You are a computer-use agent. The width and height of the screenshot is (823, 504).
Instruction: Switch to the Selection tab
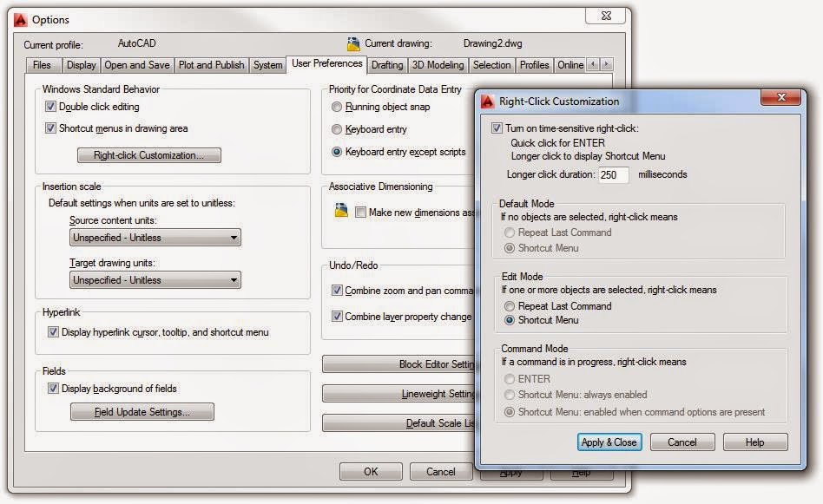tap(492, 65)
